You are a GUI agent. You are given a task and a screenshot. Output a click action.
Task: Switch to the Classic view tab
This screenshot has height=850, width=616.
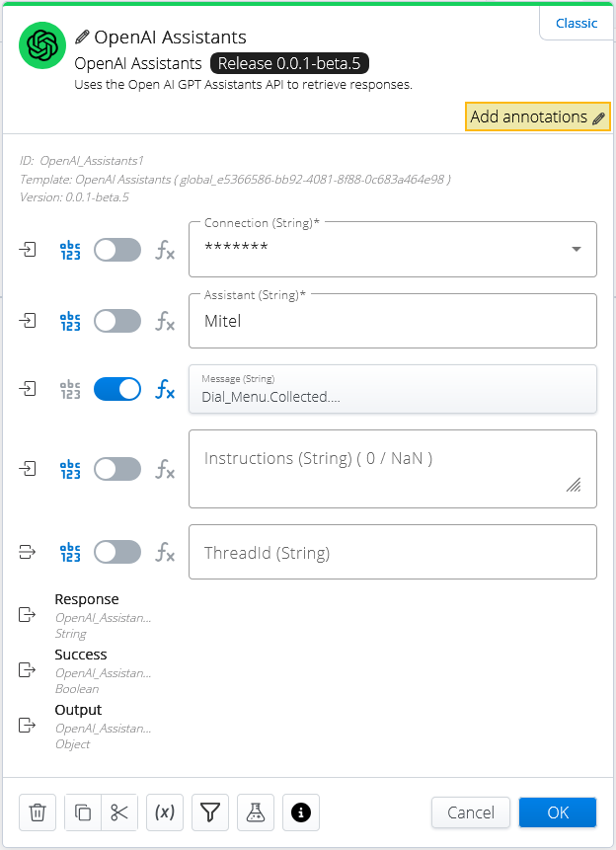pyautogui.click(x=577, y=24)
